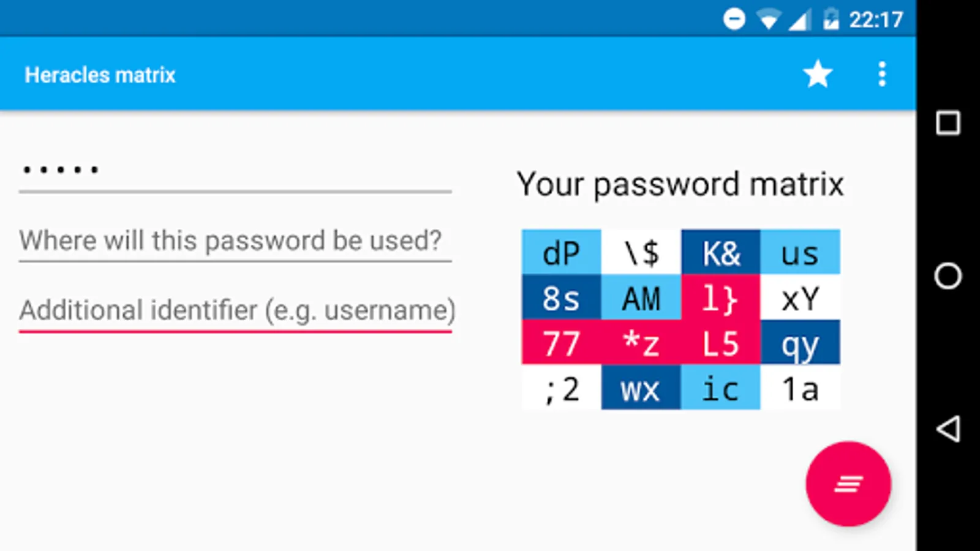The width and height of the screenshot is (980, 551).
Task: Tap the Wi-Fi status bar icon
Action: (x=768, y=20)
